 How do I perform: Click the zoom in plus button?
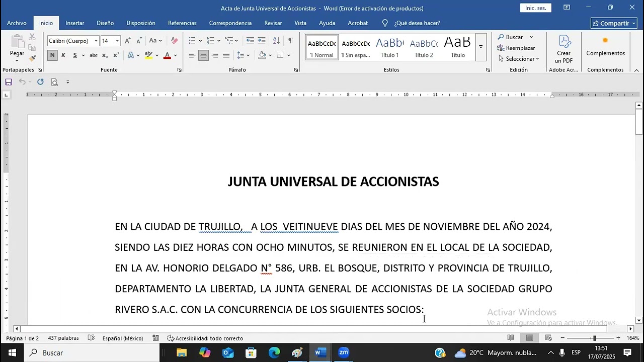pos(618,338)
